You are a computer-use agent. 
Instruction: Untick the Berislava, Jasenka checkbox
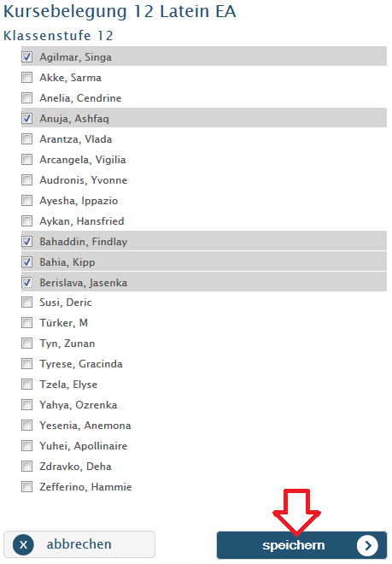point(27,282)
